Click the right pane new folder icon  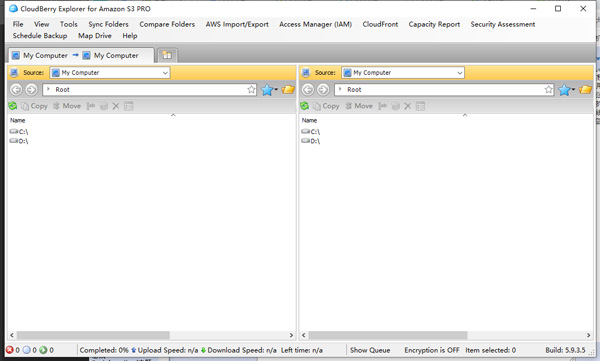(x=396, y=106)
